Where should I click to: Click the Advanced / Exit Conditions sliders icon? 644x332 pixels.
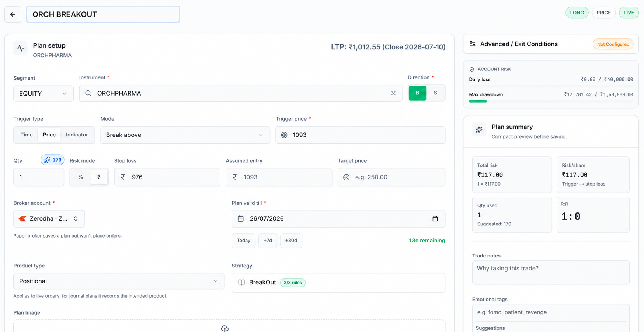(473, 44)
